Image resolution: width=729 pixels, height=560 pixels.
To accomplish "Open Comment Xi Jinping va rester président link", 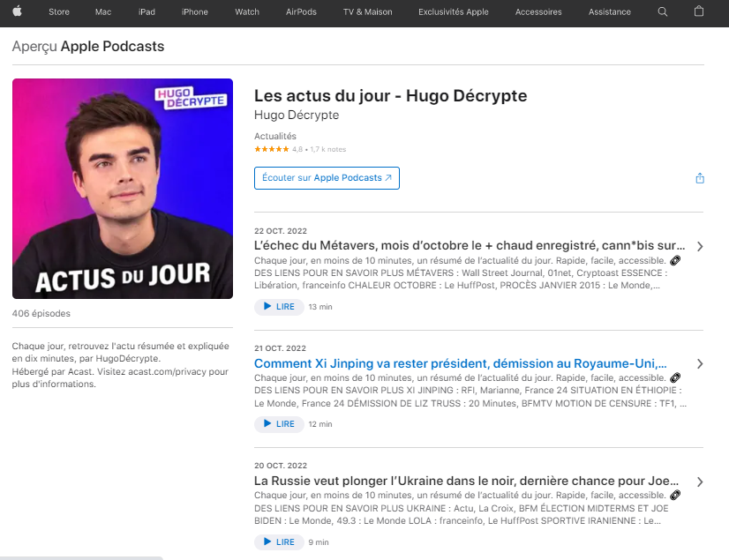I will [461, 363].
